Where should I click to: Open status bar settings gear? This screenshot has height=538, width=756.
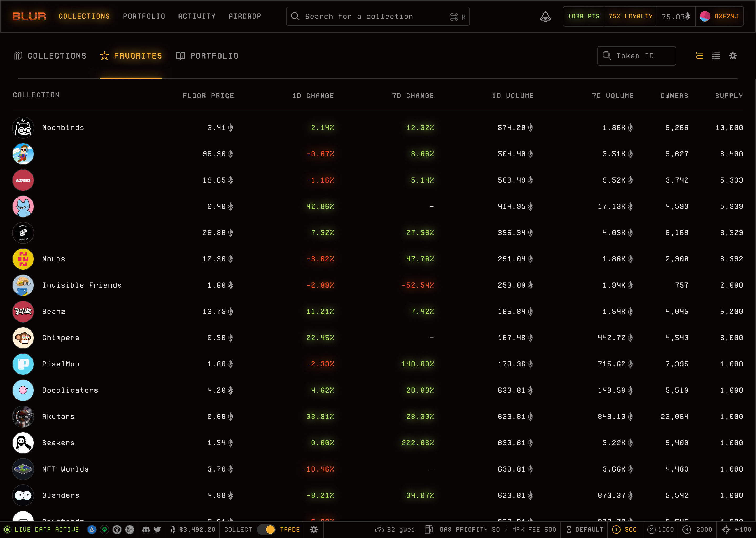314,529
